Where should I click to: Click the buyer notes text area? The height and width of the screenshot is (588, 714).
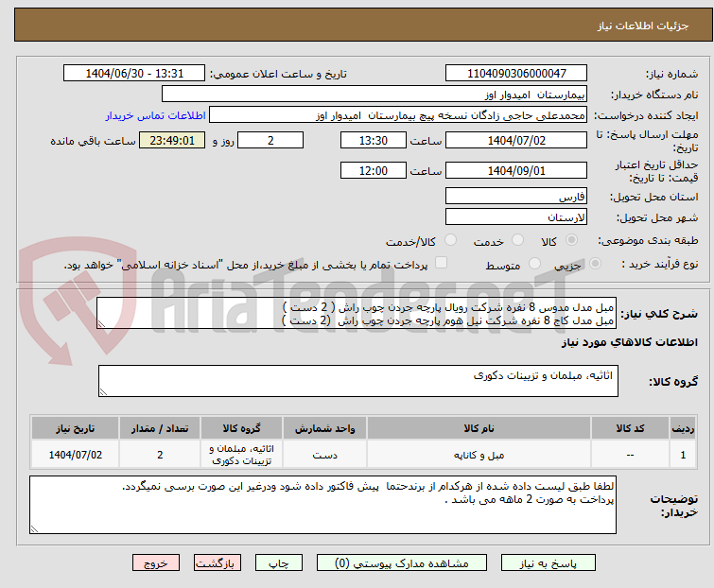click(x=322, y=505)
